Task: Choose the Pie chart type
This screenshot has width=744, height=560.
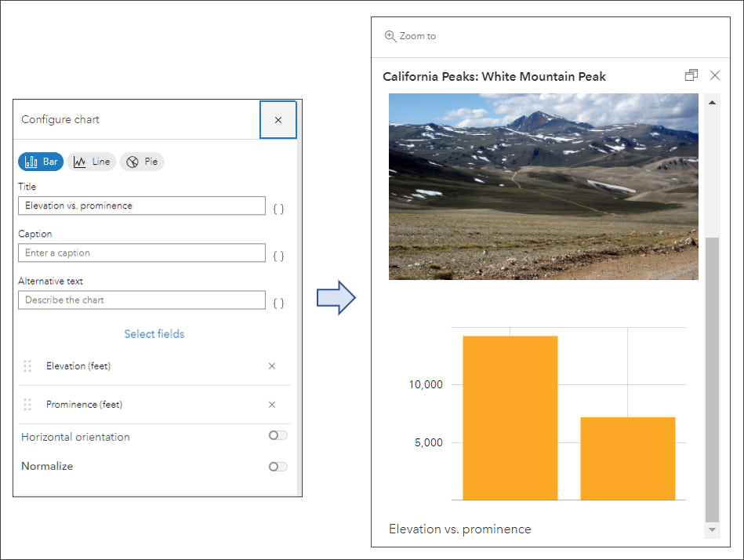Action: pos(142,162)
